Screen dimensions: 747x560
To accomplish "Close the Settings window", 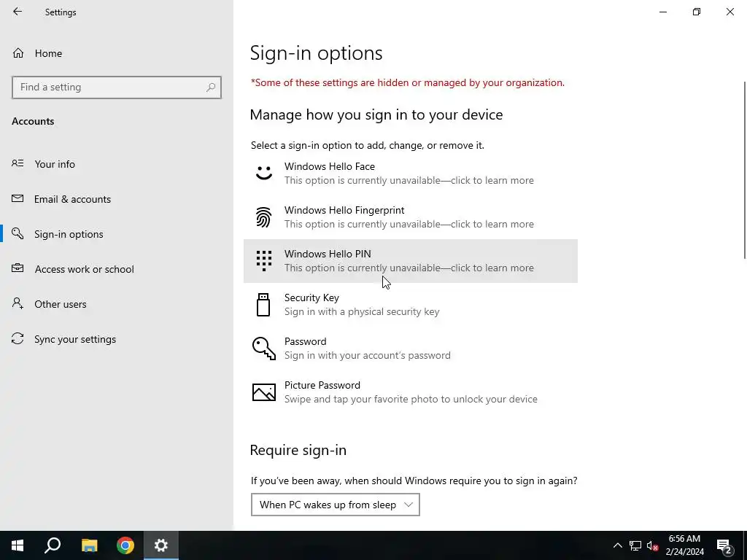I will tap(729, 12).
